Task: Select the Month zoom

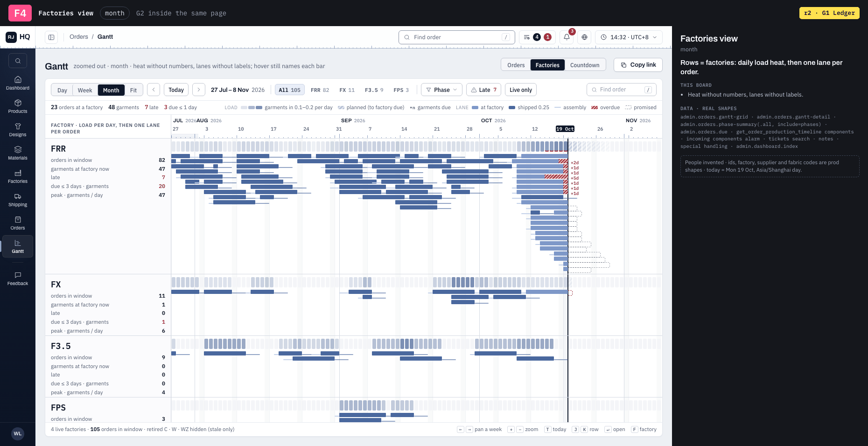Action: 111,90
